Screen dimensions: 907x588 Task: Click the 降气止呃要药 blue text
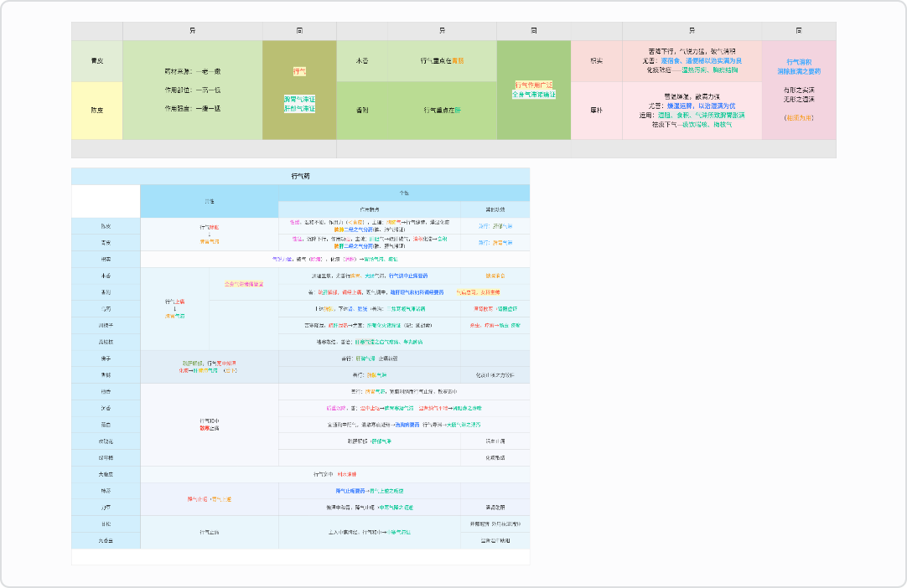350,491
